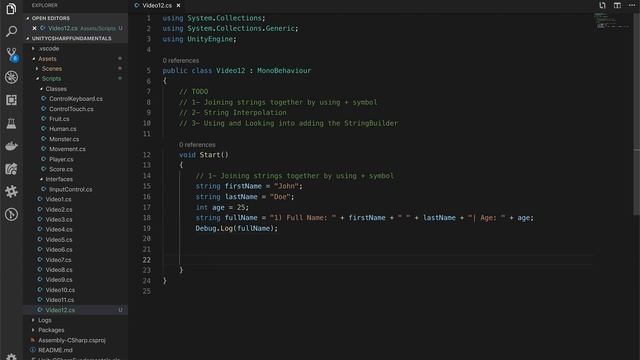640x360 pixels.
Task: Collapse the Interfaces folder
Action: 59,179
